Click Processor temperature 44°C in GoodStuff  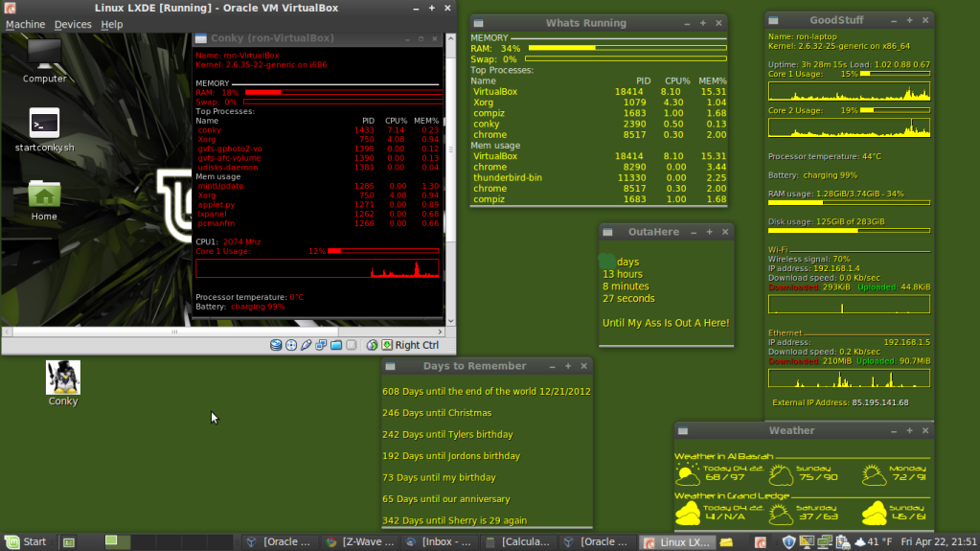(825, 157)
